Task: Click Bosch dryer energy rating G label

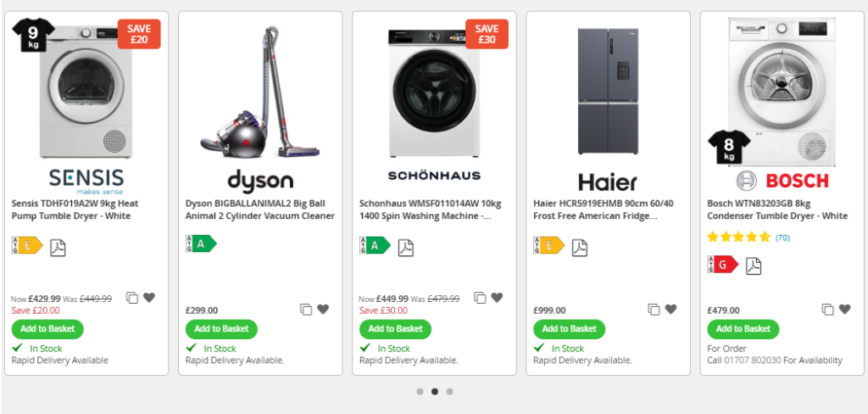Action: pos(722,265)
